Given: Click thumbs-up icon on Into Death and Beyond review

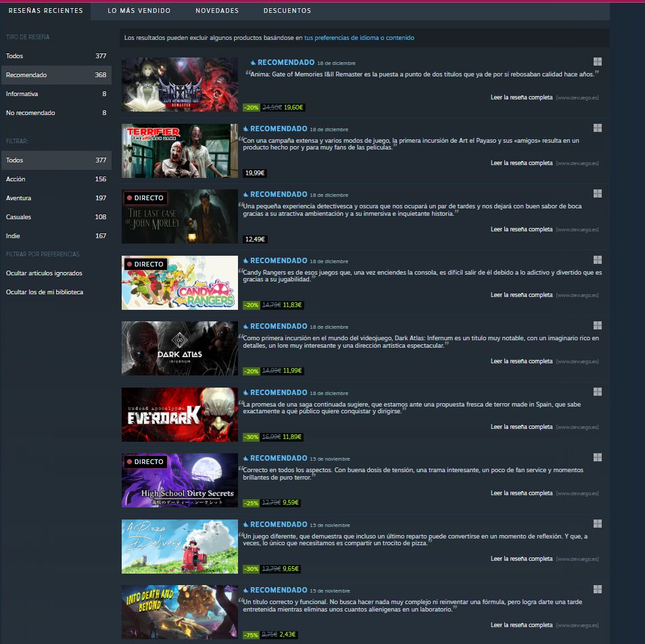Looking at the screenshot, I should click(x=245, y=590).
